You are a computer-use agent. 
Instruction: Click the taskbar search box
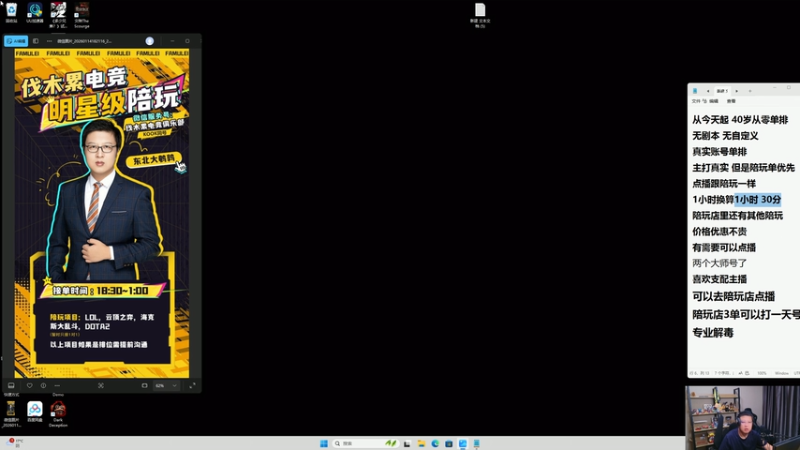coord(365,443)
